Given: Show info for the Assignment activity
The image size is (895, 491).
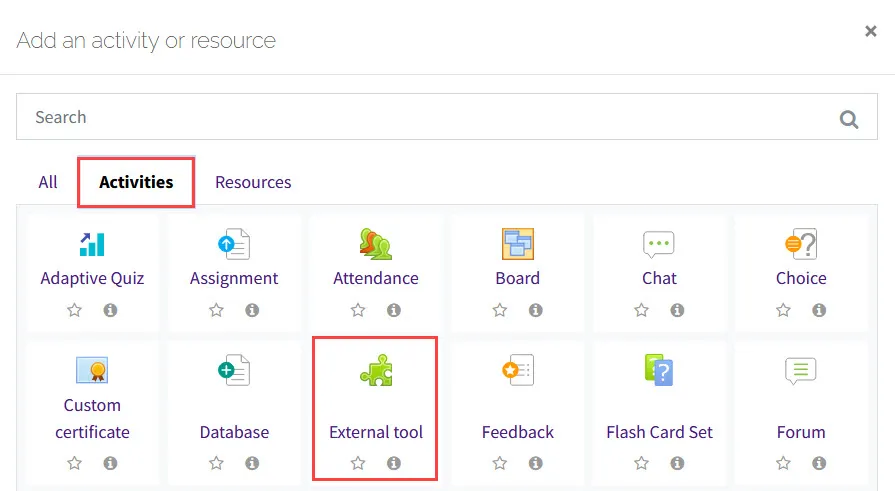Looking at the screenshot, I should [x=252, y=310].
